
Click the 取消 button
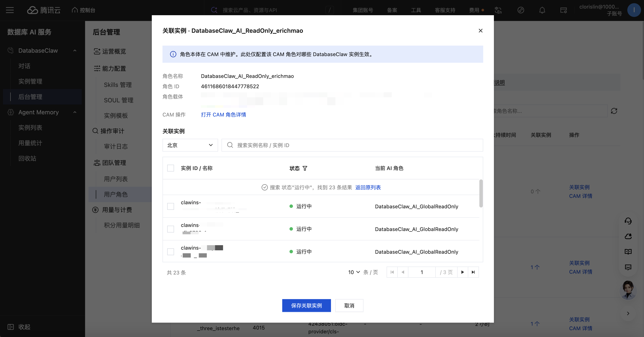[x=349, y=306]
